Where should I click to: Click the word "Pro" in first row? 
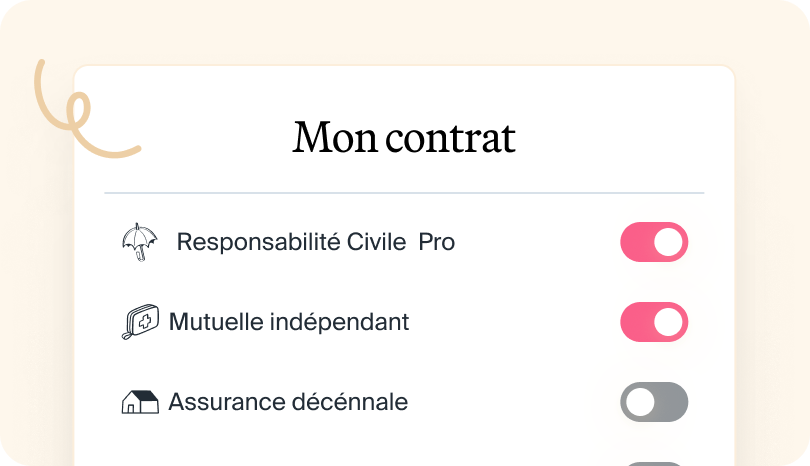coord(437,242)
